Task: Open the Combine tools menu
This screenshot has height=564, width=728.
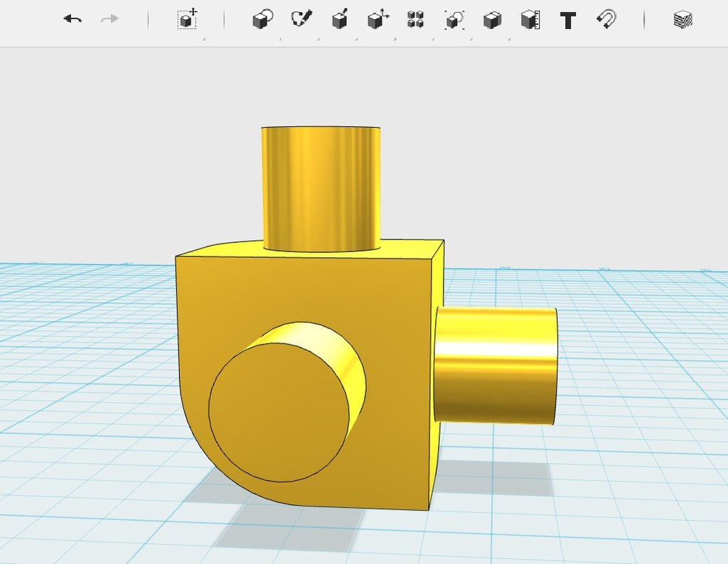Action: coord(492,20)
